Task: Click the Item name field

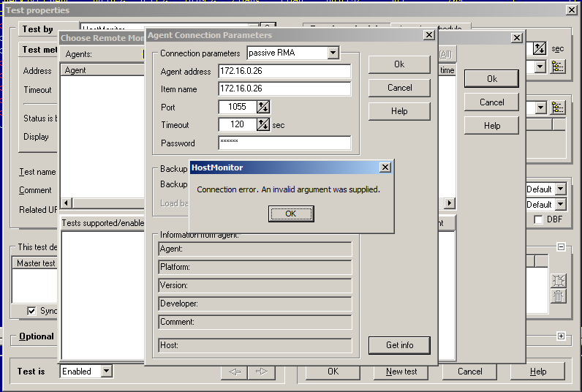Action: coord(284,88)
